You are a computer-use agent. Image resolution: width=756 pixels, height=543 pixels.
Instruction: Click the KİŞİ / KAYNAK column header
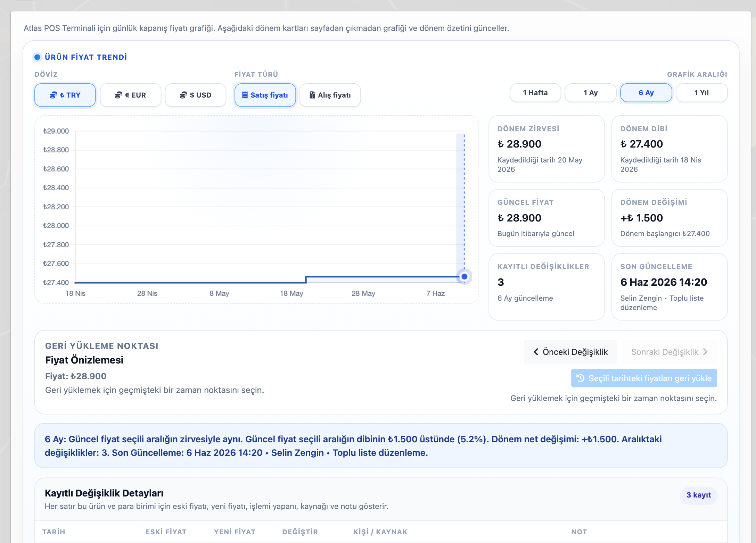point(380,532)
